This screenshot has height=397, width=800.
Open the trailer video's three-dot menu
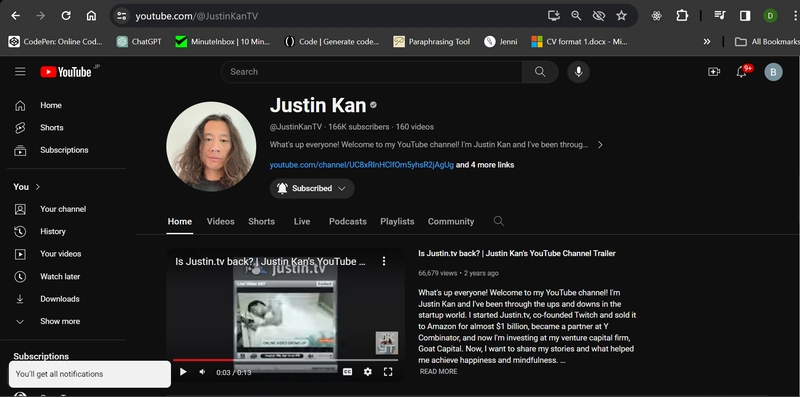click(384, 261)
